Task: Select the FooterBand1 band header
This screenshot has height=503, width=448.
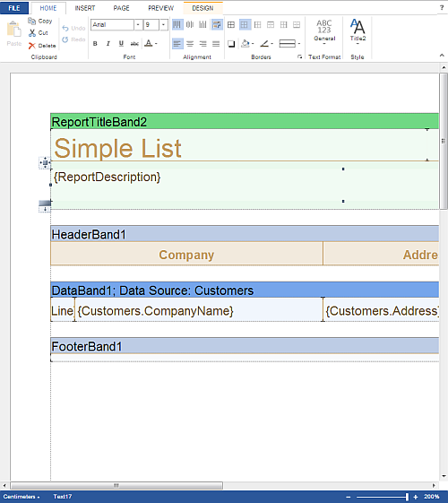Action: (245, 346)
